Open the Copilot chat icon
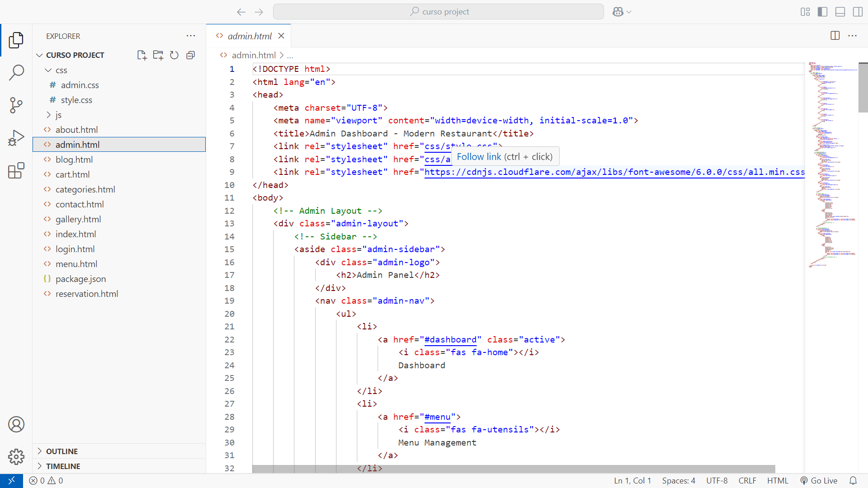The image size is (868, 488). [618, 12]
